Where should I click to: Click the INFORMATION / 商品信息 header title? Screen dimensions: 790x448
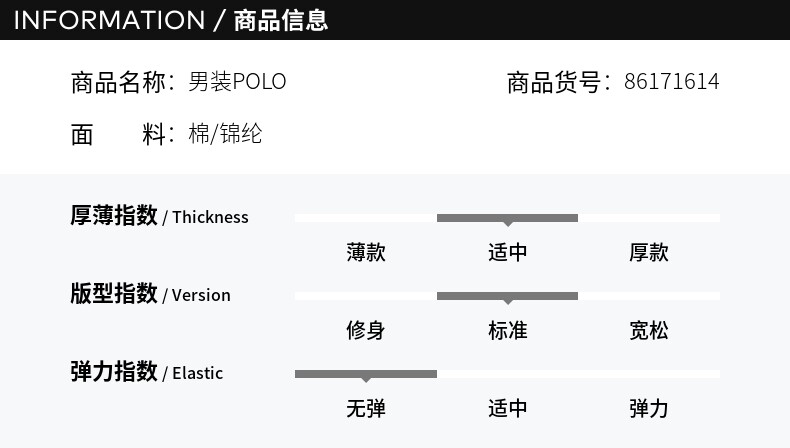tap(171, 20)
